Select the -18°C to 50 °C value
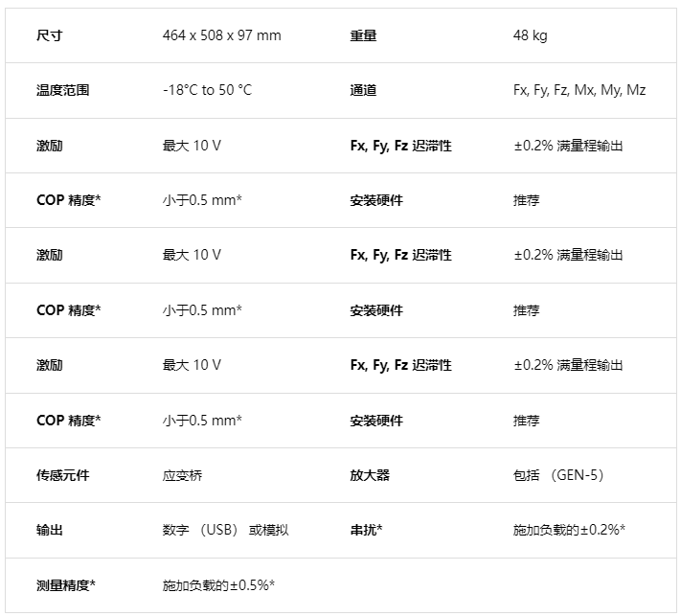 click(208, 90)
